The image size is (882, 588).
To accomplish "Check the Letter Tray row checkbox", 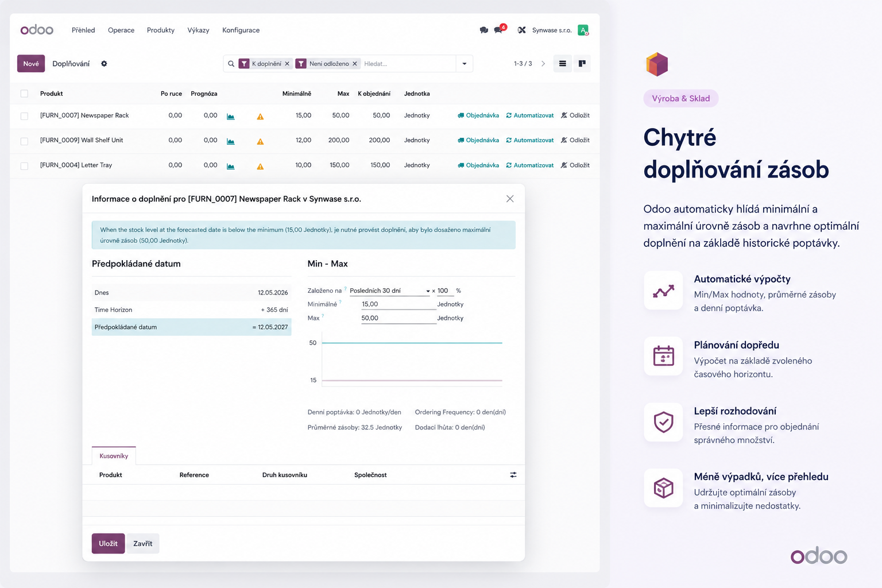I will (x=24, y=166).
